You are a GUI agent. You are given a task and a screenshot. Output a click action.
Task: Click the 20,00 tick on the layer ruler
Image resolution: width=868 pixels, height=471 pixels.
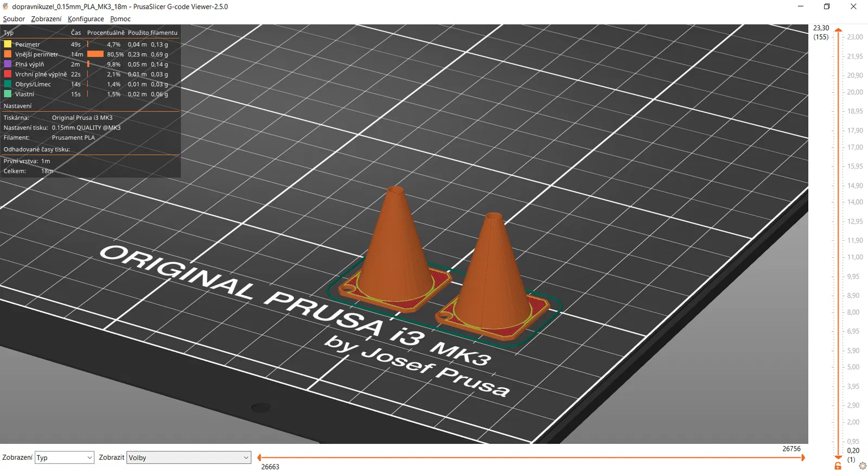tap(855, 92)
